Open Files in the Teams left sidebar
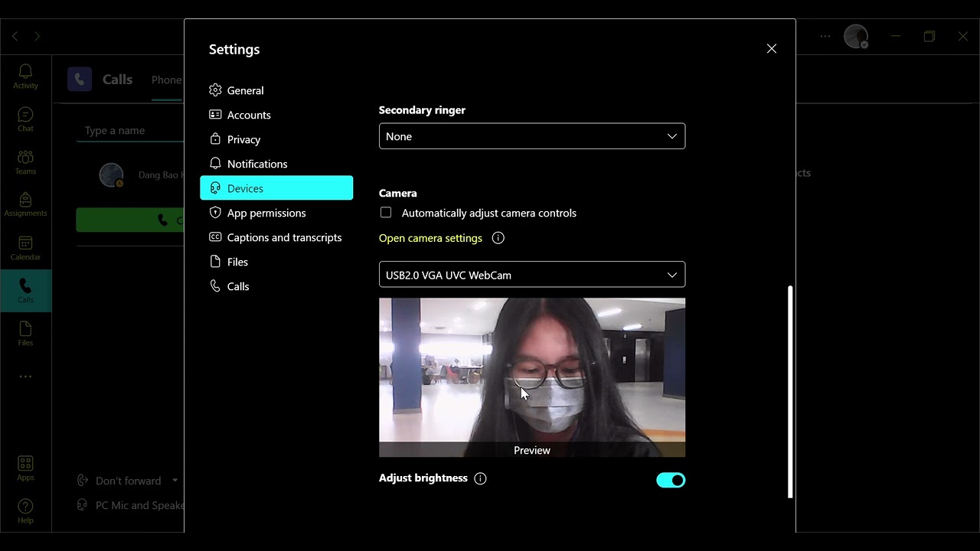 (x=25, y=334)
